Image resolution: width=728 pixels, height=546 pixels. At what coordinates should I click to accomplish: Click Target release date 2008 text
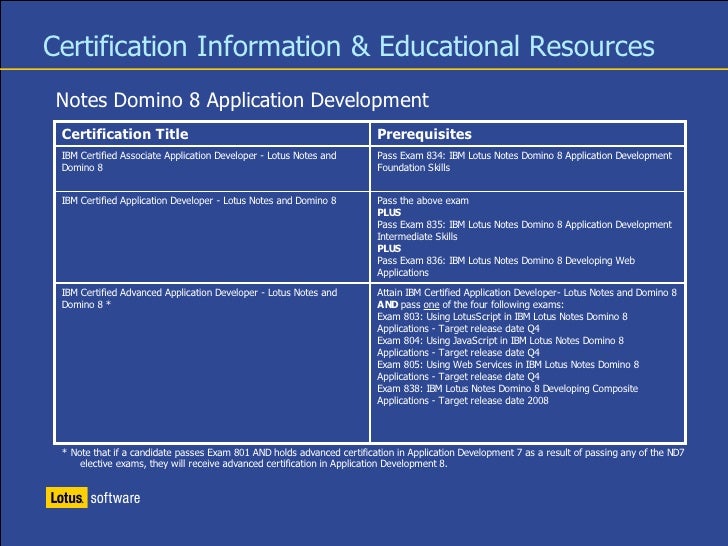[493, 401]
